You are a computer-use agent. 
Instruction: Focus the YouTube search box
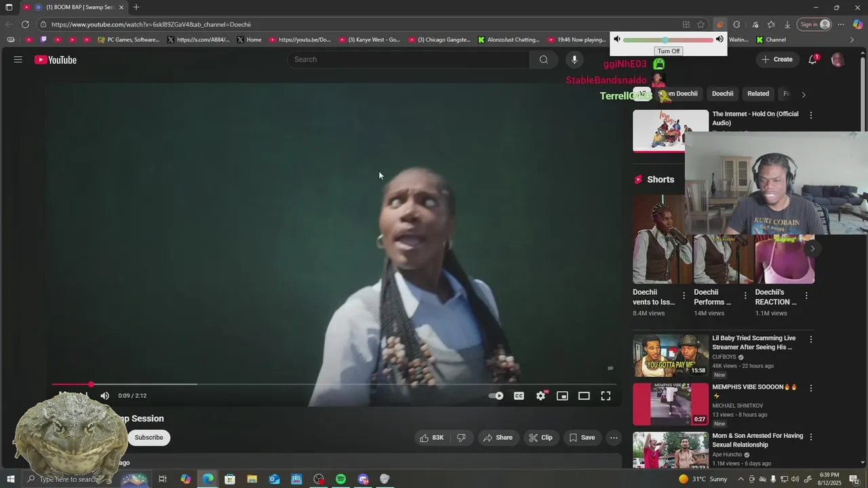pyautogui.click(x=408, y=60)
